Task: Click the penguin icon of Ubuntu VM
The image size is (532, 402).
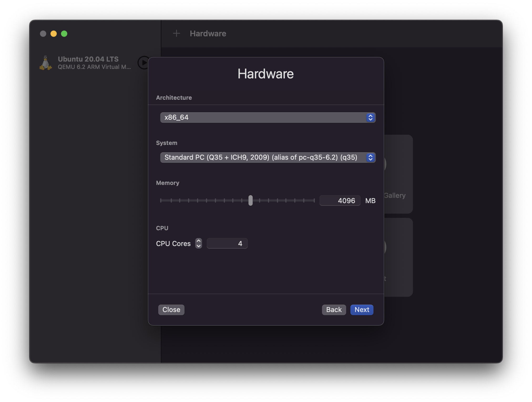Action: point(46,63)
